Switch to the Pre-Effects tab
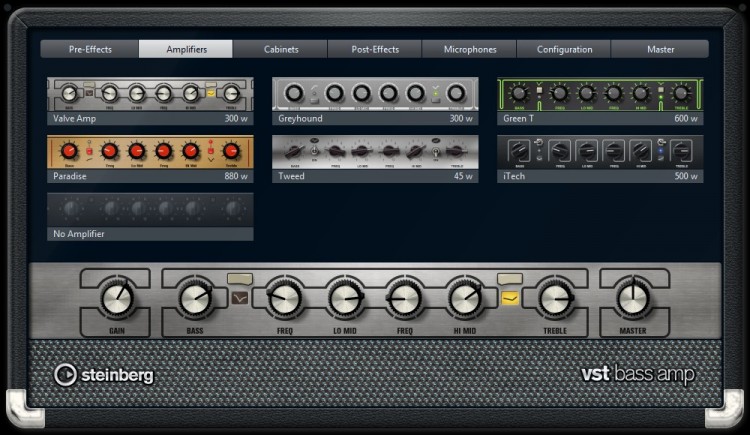 (x=90, y=49)
